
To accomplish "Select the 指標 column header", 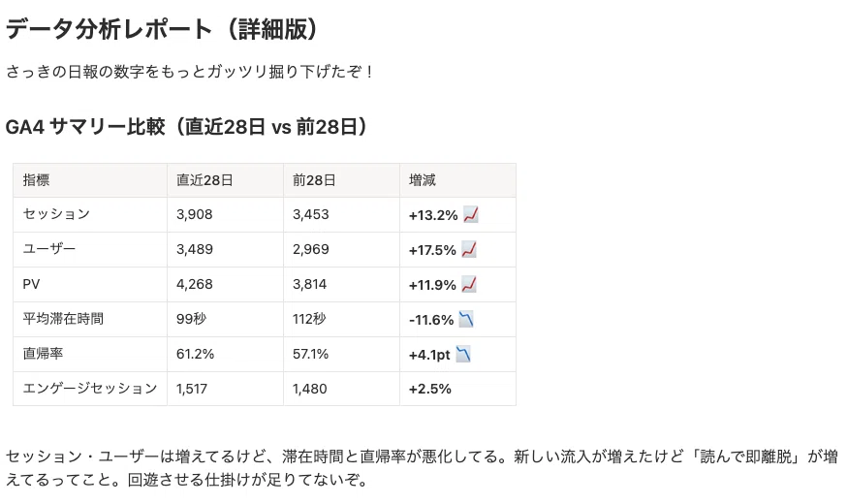I will click(x=36, y=180).
